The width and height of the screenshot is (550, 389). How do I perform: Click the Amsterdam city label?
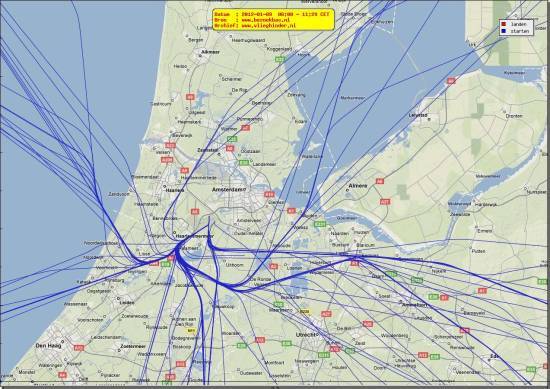coord(229,189)
